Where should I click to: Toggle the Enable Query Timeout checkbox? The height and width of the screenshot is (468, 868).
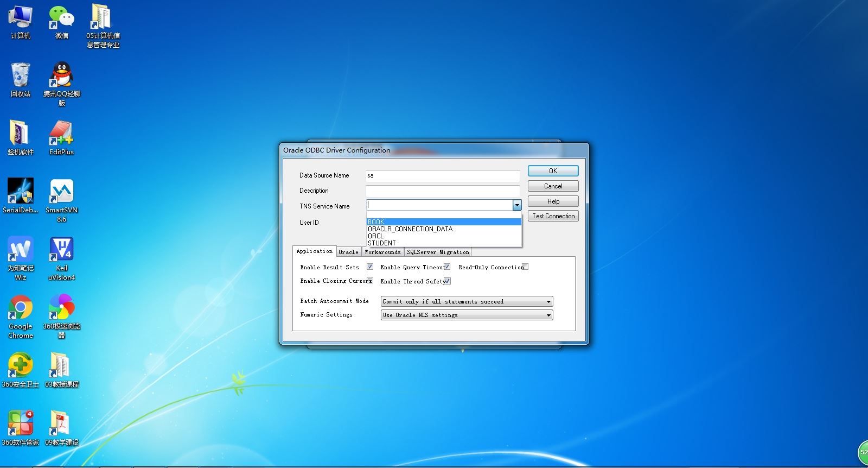(x=447, y=267)
